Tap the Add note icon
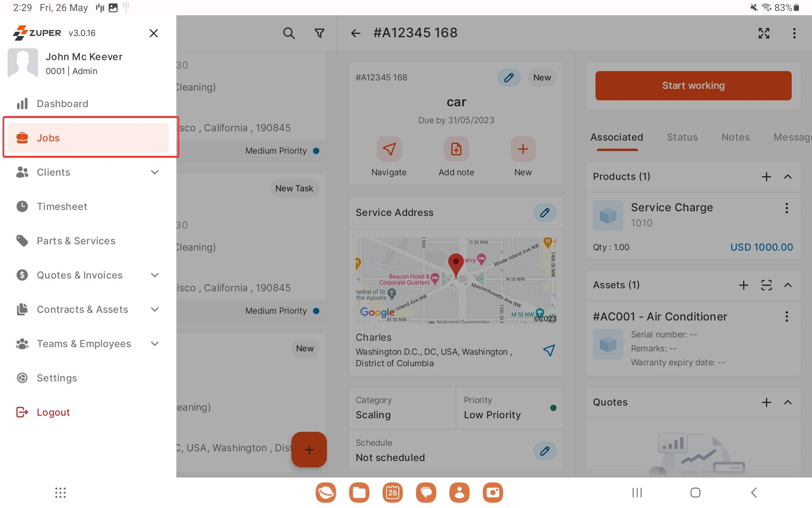Image resolution: width=812 pixels, height=508 pixels. (x=456, y=149)
